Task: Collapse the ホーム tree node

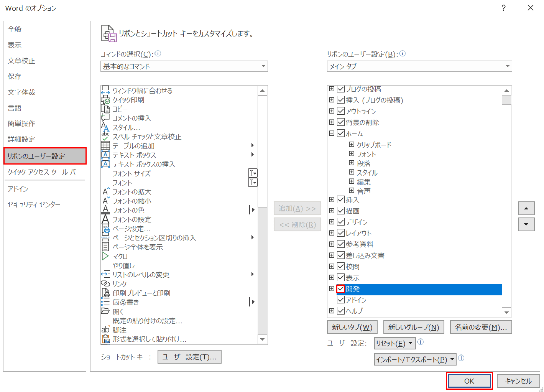Action: coord(332,133)
